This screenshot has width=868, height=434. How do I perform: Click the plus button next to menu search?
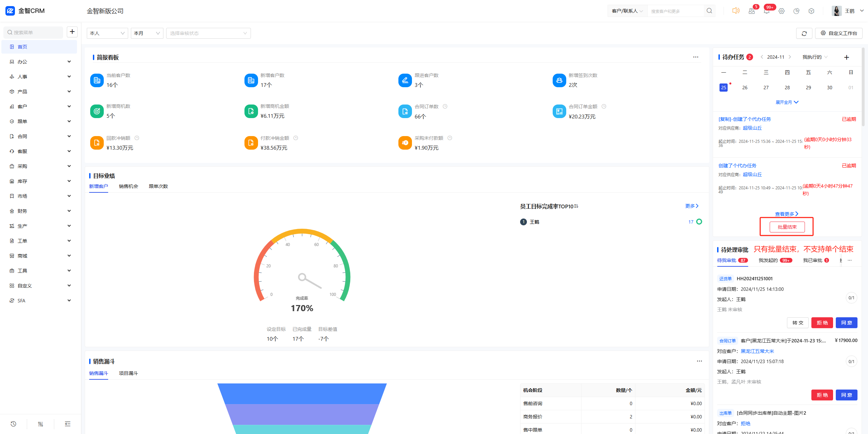(x=72, y=32)
